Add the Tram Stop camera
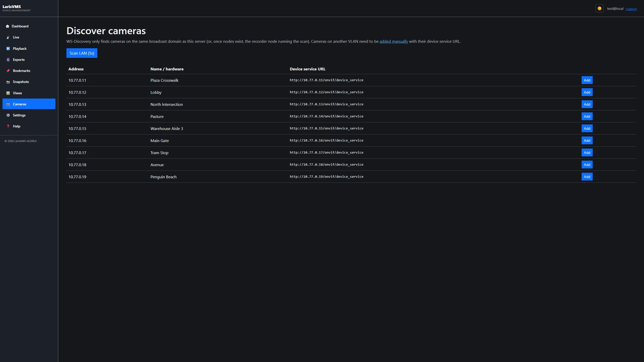This screenshot has height=362, width=644. point(587,153)
